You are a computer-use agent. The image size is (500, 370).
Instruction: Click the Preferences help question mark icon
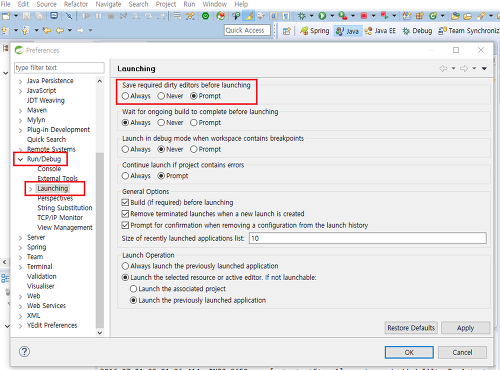(24, 351)
